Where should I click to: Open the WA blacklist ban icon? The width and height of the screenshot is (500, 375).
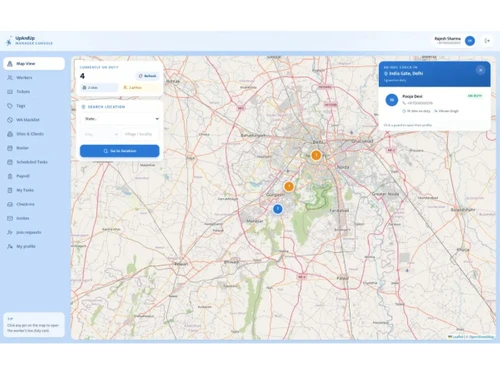(10, 120)
